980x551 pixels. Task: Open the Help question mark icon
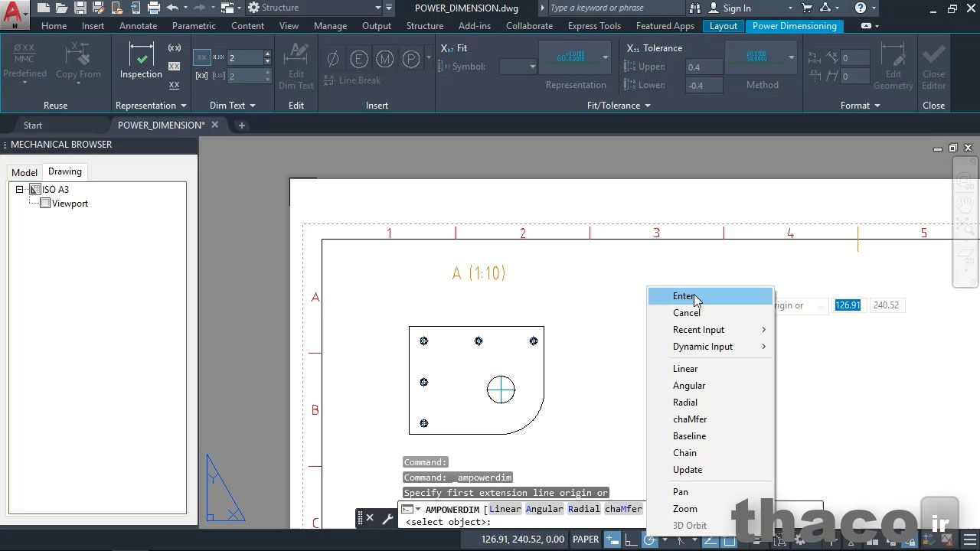tap(861, 8)
